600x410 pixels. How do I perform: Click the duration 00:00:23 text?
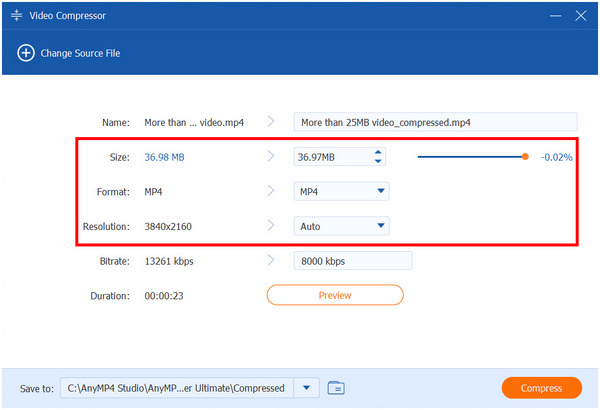[x=164, y=296]
